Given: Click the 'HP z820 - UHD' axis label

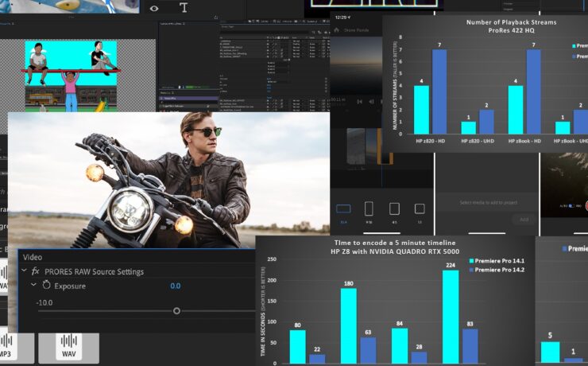Looking at the screenshot, I should [478, 141].
